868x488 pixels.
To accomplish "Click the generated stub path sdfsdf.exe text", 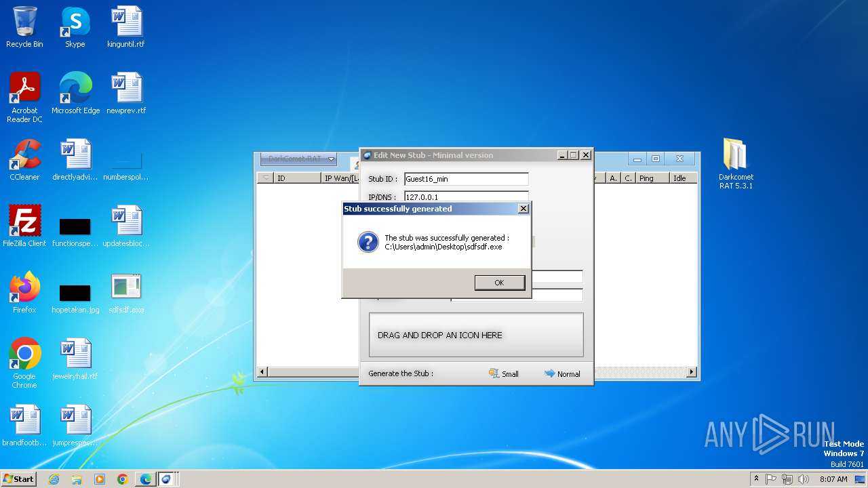I will pyautogui.click(x=443, y=247).
